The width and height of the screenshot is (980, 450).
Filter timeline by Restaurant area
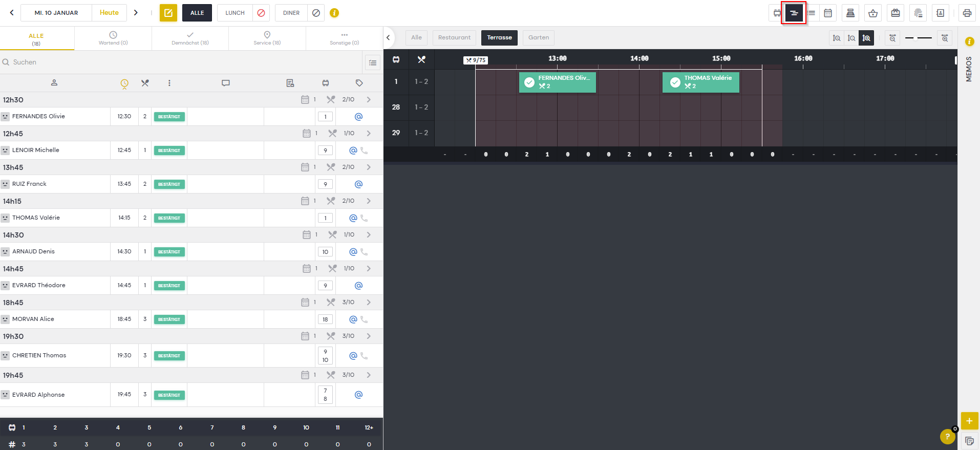[454, 37]
